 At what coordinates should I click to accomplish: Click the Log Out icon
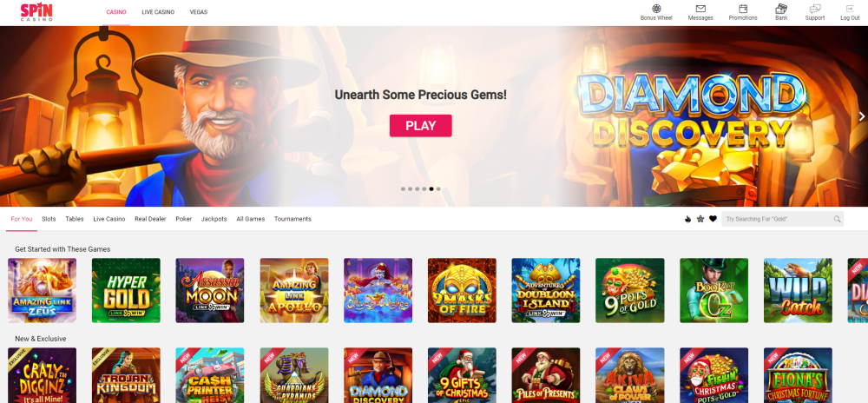point(850,9)
